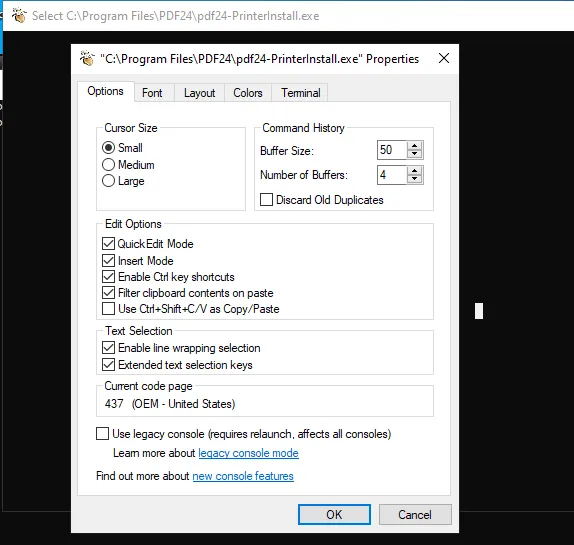
Task: Increase Number of Buffers with the up arrow
Action: (x=414, y=171)
